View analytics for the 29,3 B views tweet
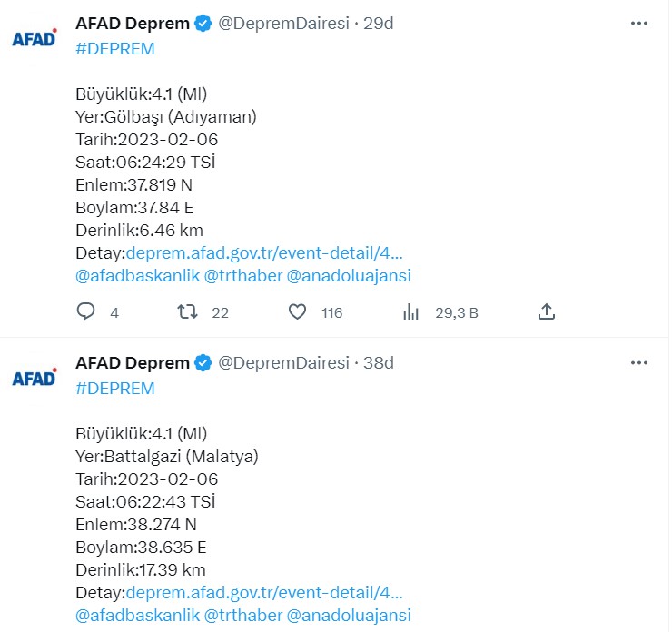672x632 pixels. 410,311
